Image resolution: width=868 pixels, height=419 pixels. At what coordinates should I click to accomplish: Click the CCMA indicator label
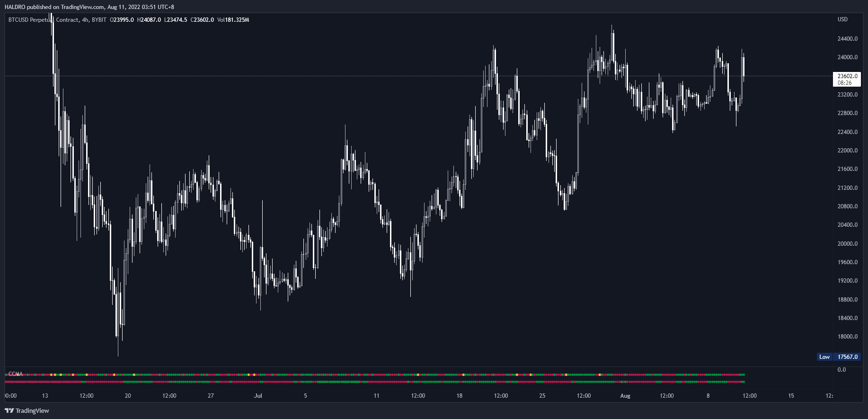point(16,374)
